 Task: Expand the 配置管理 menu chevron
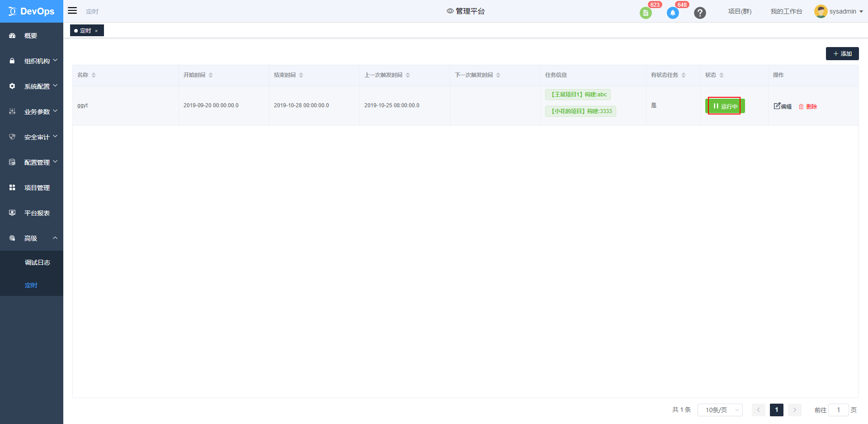[55, 161]
